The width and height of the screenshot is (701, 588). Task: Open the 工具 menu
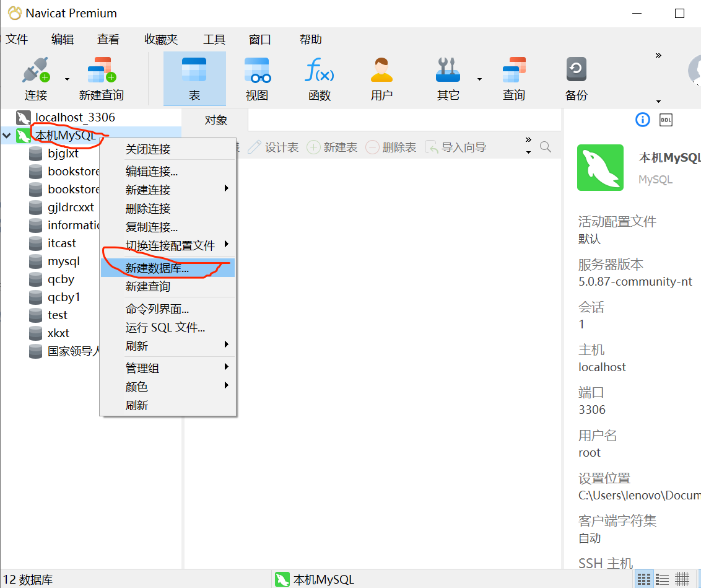[214, 39]
